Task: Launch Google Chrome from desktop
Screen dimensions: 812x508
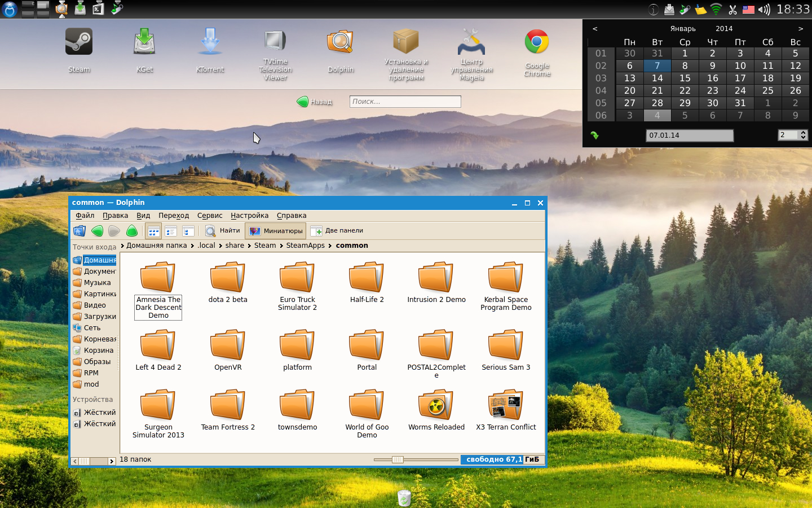Action: (x=537, y=53)
